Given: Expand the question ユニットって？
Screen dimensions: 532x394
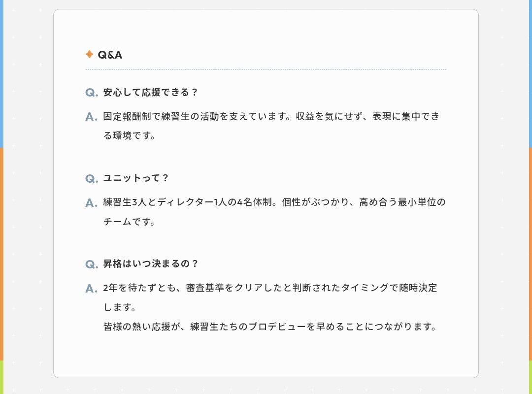Looking at the screenshot, I should (x=136, y=178).
